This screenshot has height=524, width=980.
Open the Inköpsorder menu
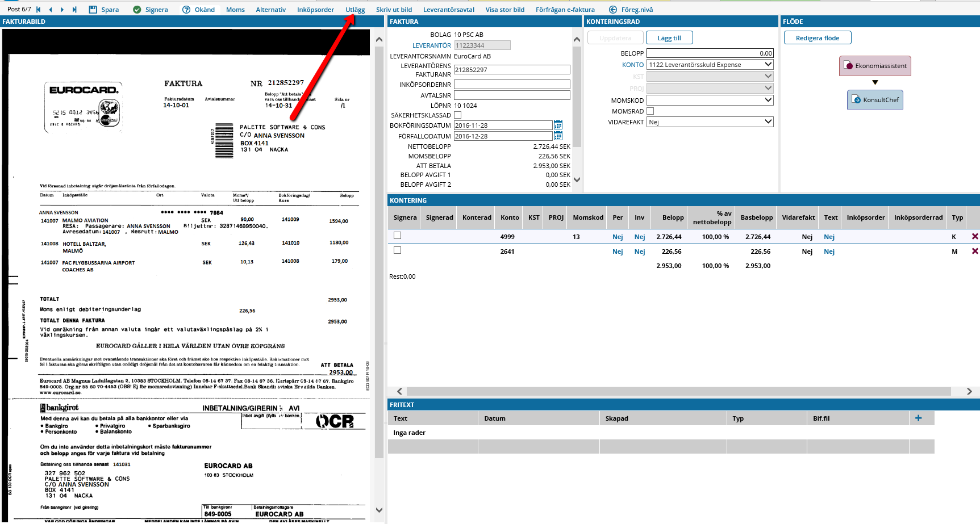(315, 10)
